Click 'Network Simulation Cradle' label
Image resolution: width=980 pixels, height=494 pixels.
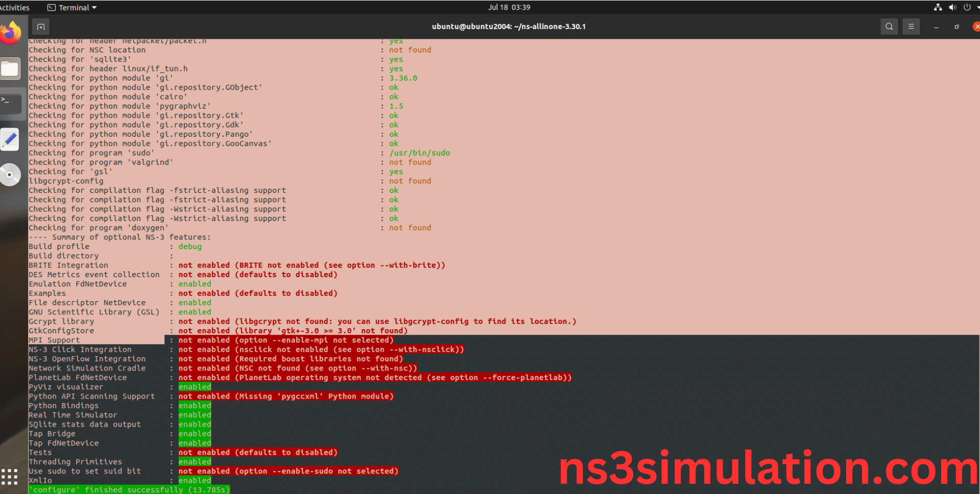[87, 368]
